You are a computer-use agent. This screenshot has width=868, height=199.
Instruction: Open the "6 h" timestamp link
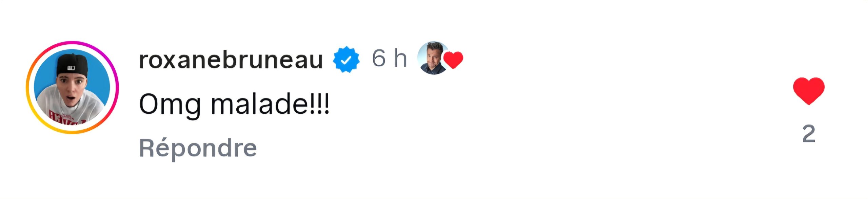[389, 58]
